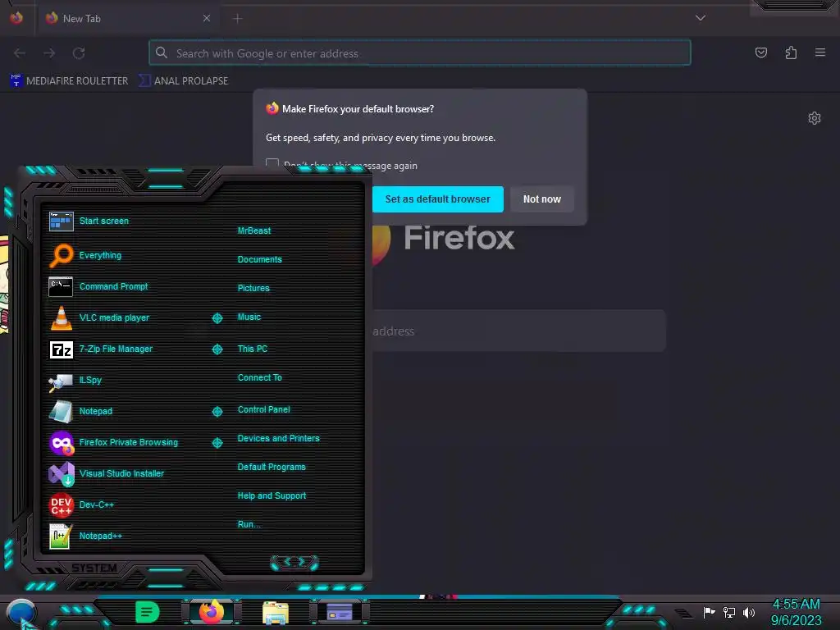
Task: Open This PC from start menu
Action: 253,349
